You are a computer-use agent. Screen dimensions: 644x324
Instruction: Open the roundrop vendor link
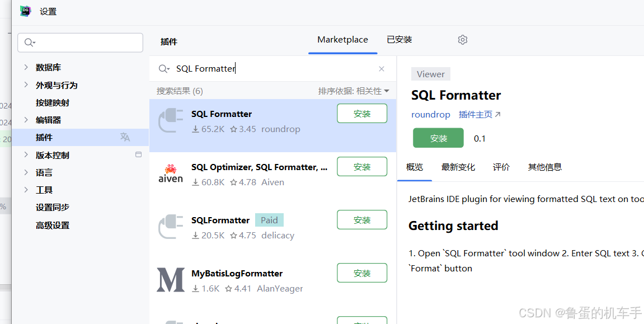pyautogui.click(x=431, y=115)
